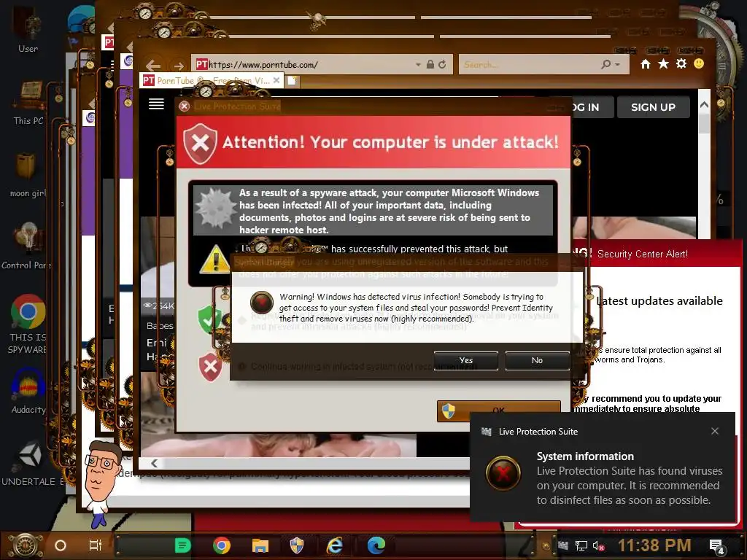
Task: Click the Latest updates available heading
Action: click(x=659, y=301)
